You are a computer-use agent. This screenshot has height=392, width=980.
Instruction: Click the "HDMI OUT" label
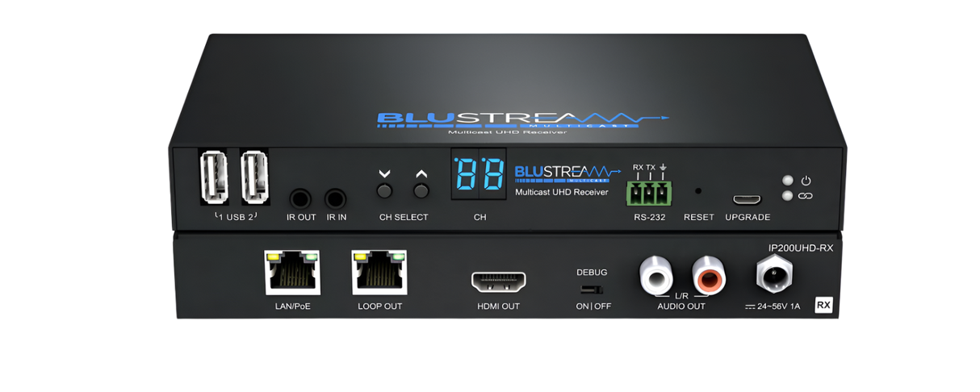(x=499, y=307)
